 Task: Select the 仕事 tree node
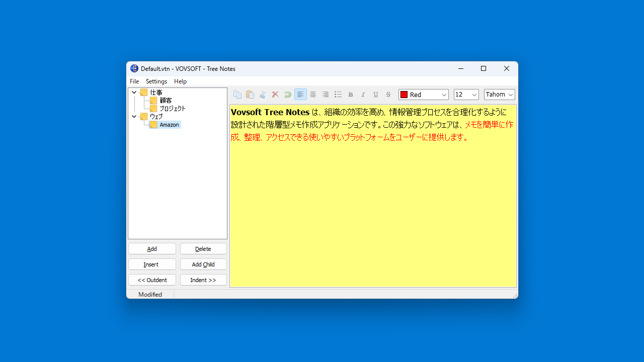coord(156,93)
